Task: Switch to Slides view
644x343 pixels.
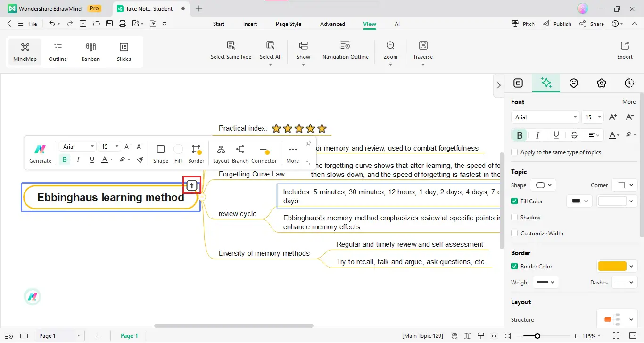Action: [124, 52]
